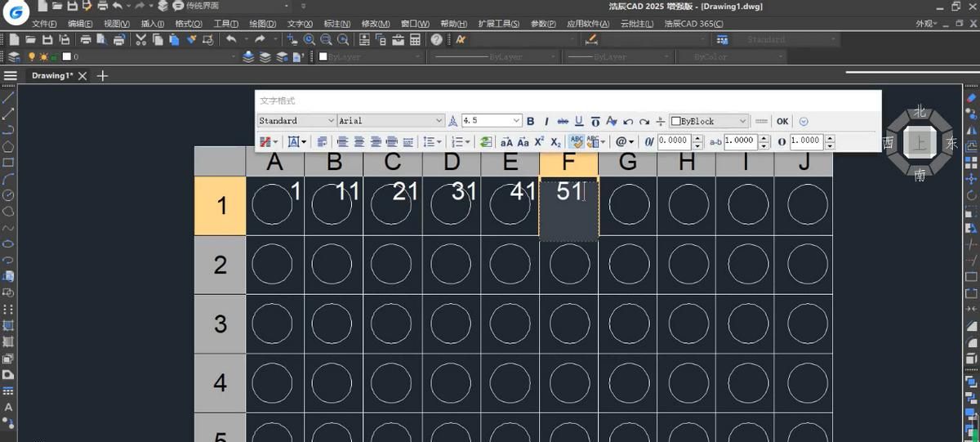
Task: Open the 格式(O) menu
Action: pos(189,24)
